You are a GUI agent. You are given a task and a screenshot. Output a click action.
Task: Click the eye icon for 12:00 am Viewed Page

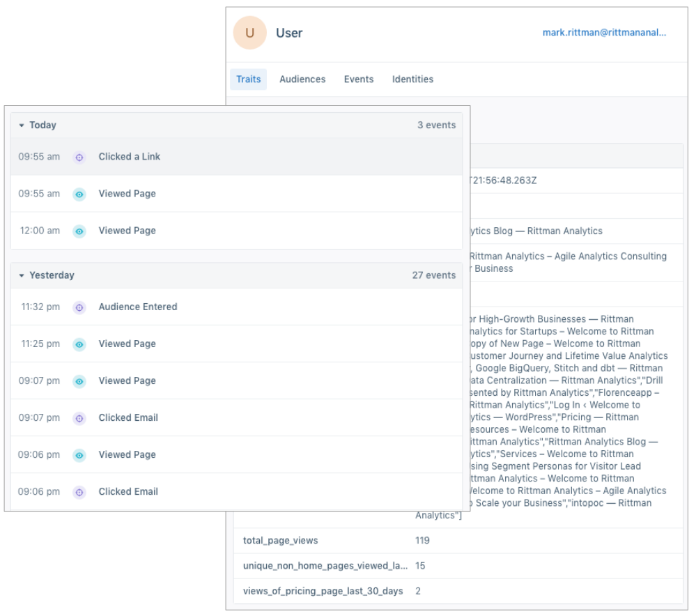[x=79, y=231]
